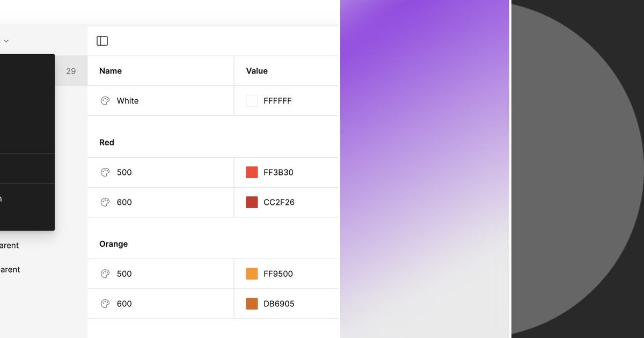
Task: Open the collection dropdown chevron at top left
Action: [6, 40]
